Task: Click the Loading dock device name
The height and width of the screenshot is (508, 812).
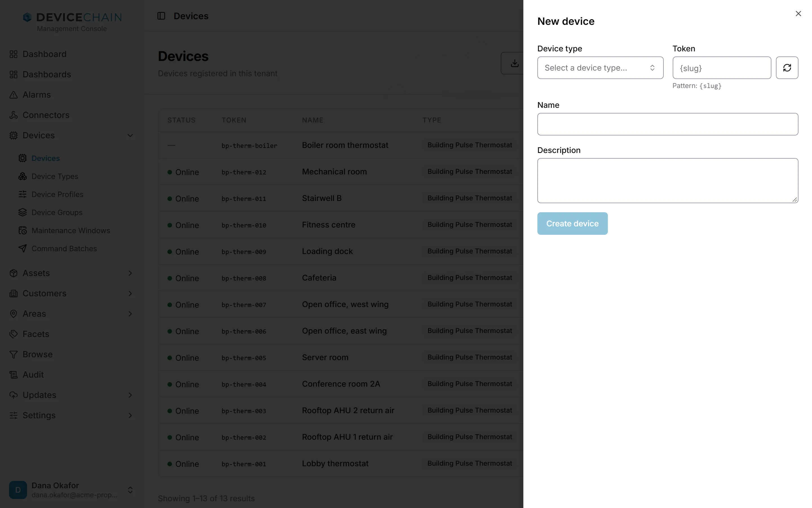Action: pyautogui.click(x=327, y=251)
